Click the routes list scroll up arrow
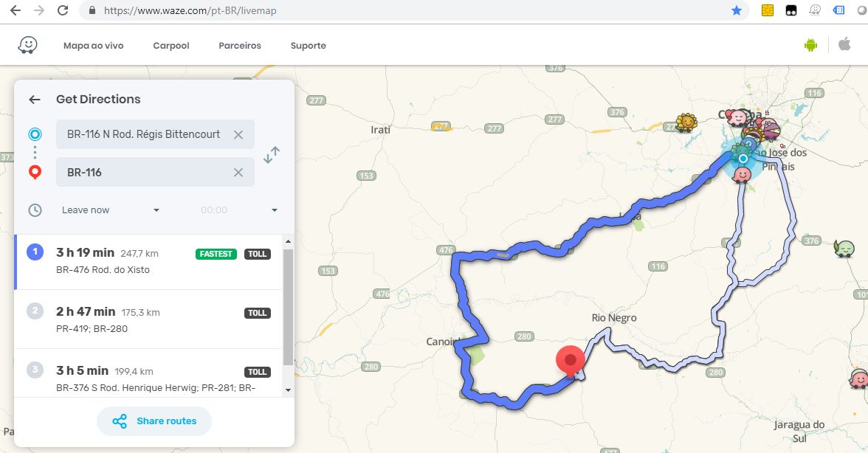 point(288,242)
